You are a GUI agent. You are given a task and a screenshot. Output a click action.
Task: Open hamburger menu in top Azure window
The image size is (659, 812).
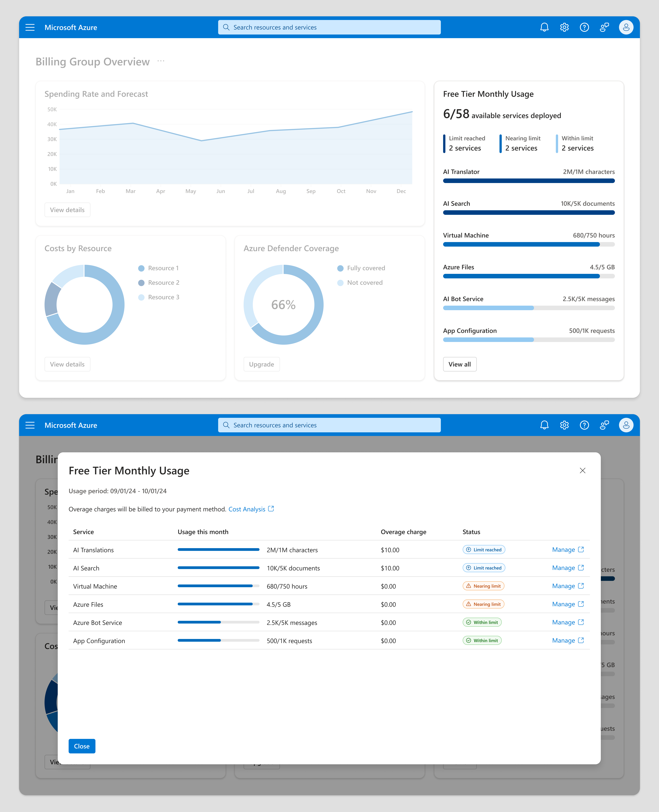pos(30,27)
